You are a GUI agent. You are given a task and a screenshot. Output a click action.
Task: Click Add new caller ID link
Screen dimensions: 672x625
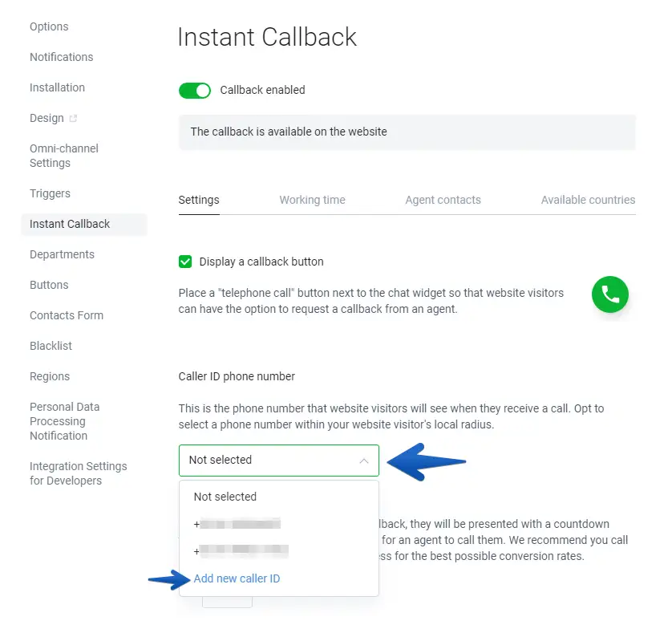click(237, 578)
